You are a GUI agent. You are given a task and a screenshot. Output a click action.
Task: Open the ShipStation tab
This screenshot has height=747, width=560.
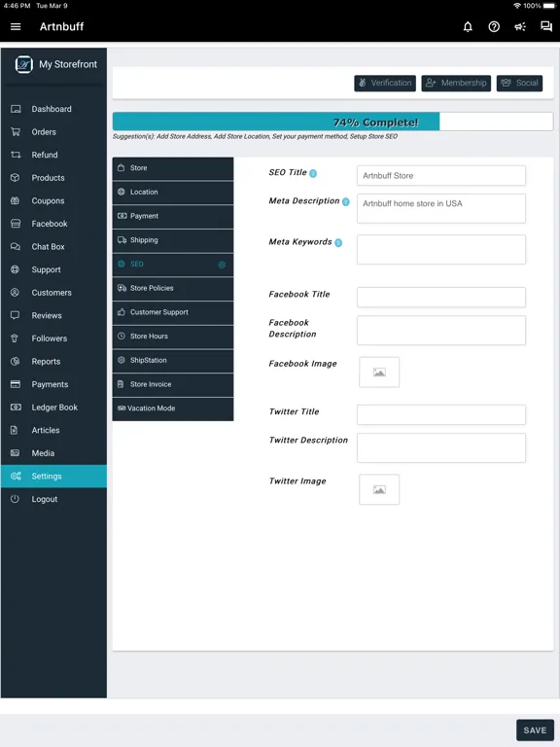tap(173, 361)
